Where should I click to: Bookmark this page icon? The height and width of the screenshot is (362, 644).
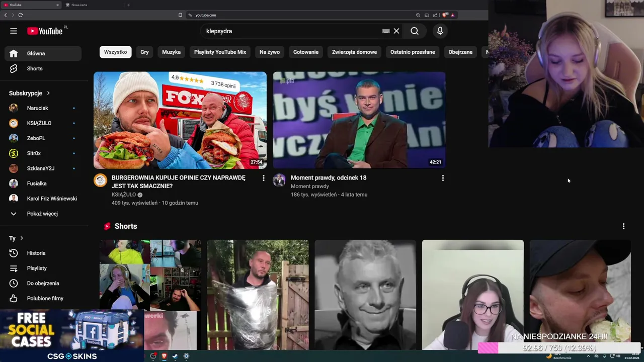tap(180, 15)
